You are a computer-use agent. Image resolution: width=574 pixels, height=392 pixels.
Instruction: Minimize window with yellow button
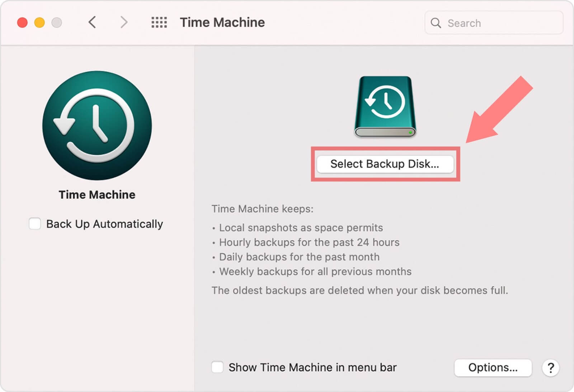[39, 23]
